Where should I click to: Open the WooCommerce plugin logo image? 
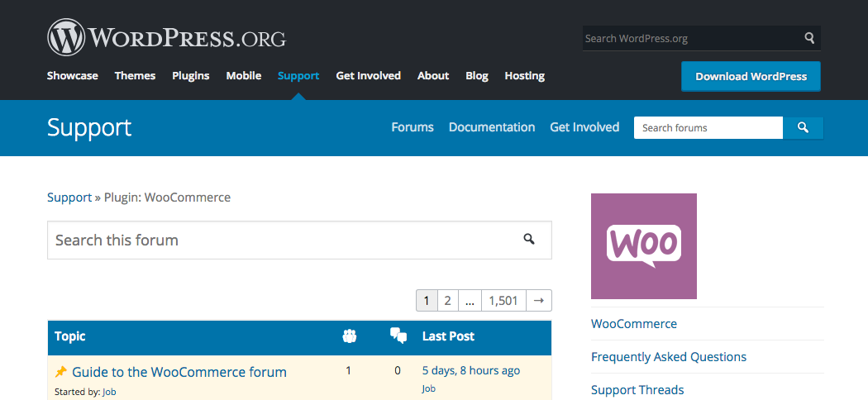(644, 246)
